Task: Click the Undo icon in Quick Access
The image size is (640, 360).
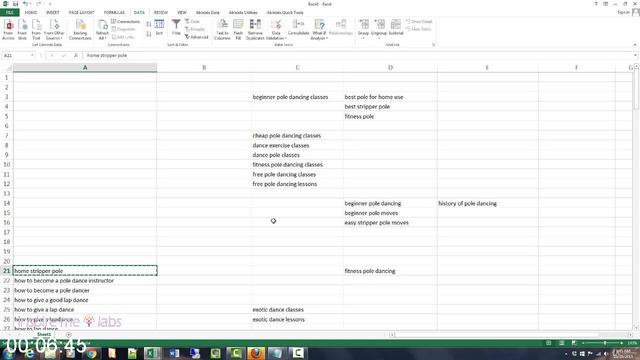Action: point(25,4)
